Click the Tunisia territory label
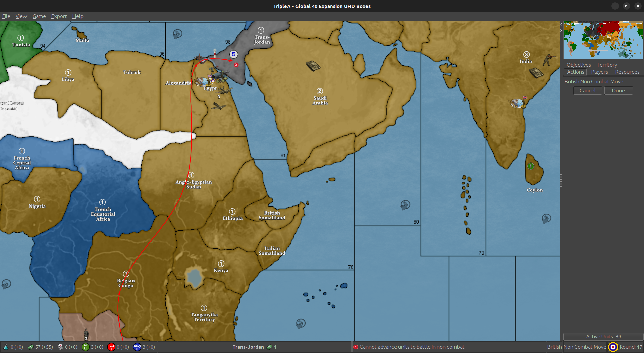This screenshot has height=353, width=644. click(x=21, y=45)
